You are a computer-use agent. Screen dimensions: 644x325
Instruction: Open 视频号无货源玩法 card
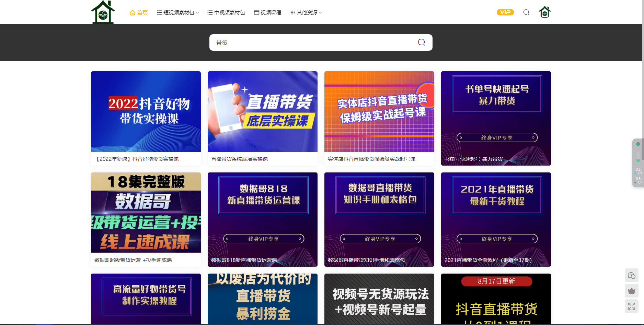379,299
